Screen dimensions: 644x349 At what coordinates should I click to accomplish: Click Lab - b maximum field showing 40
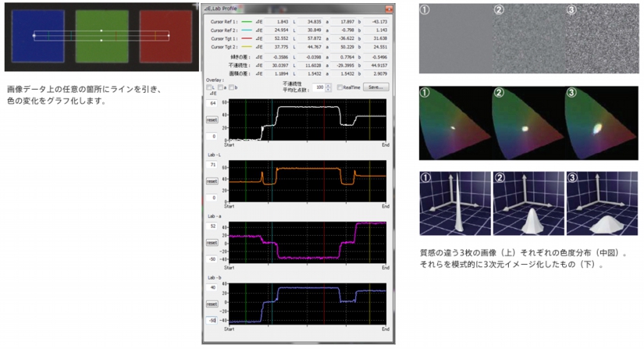pos(212,287)
